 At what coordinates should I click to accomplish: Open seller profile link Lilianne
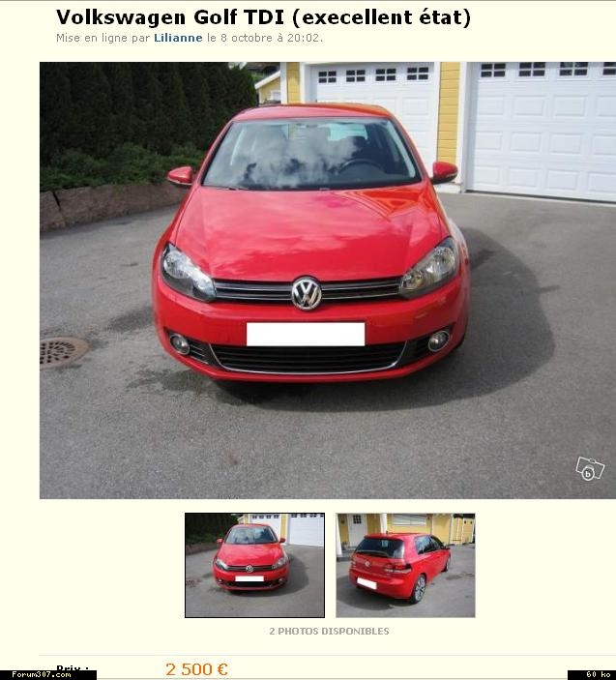tap(178, 38)
